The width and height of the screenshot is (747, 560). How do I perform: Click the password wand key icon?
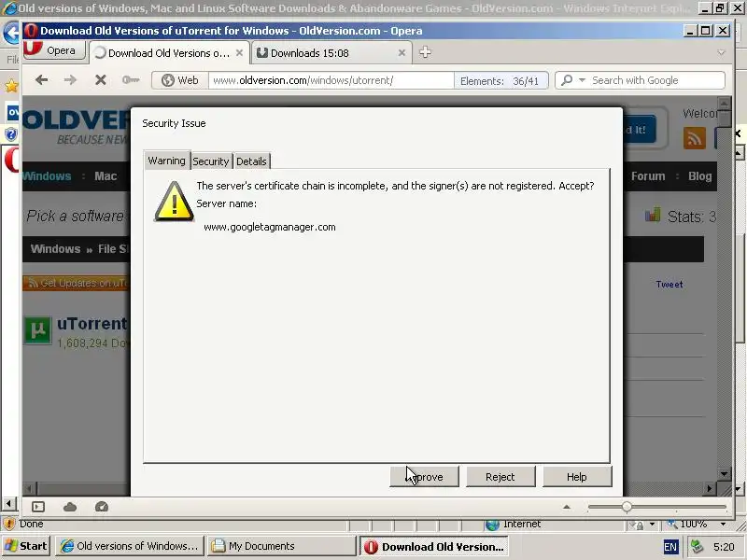coord(131,80)
